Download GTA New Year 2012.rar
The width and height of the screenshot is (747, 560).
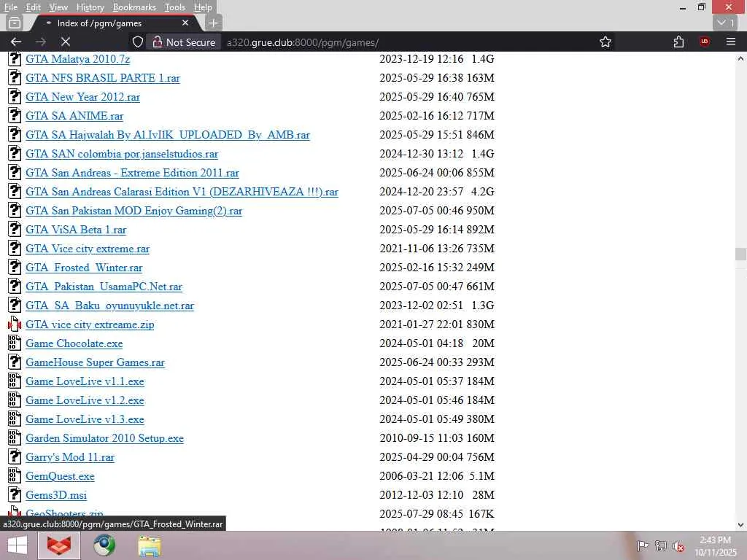point(83,97)
